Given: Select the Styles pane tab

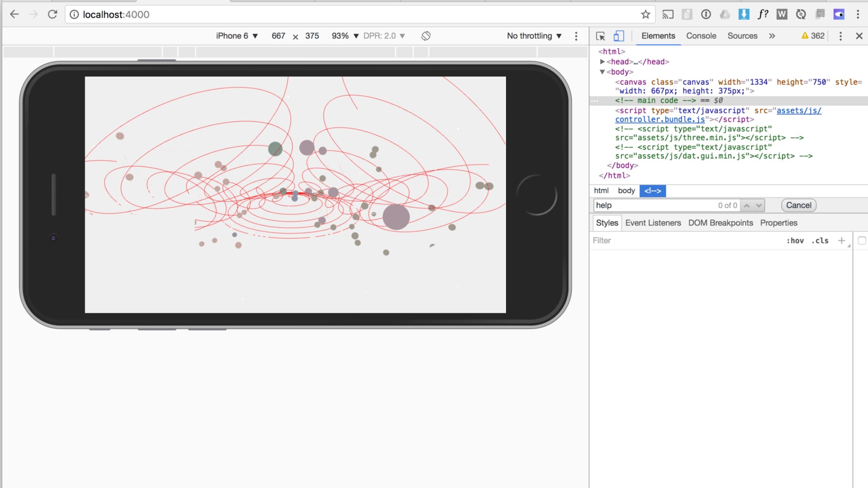Looking at the screenshot, I should [607, 223].
